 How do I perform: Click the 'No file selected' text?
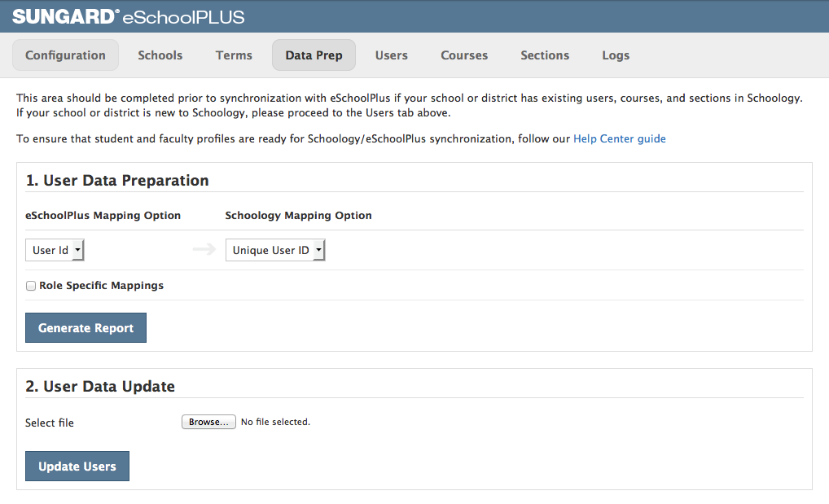(x=275, y=422)
